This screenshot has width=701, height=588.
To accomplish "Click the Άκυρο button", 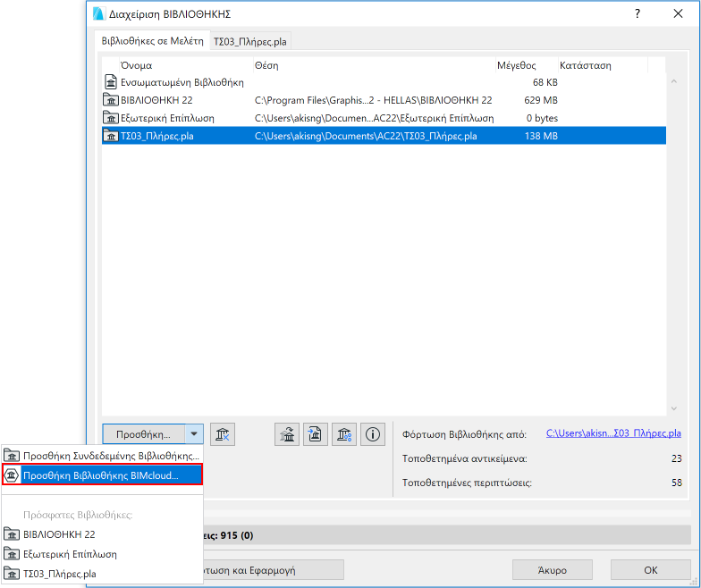I will pyautogui.click(x=553, y=570).
